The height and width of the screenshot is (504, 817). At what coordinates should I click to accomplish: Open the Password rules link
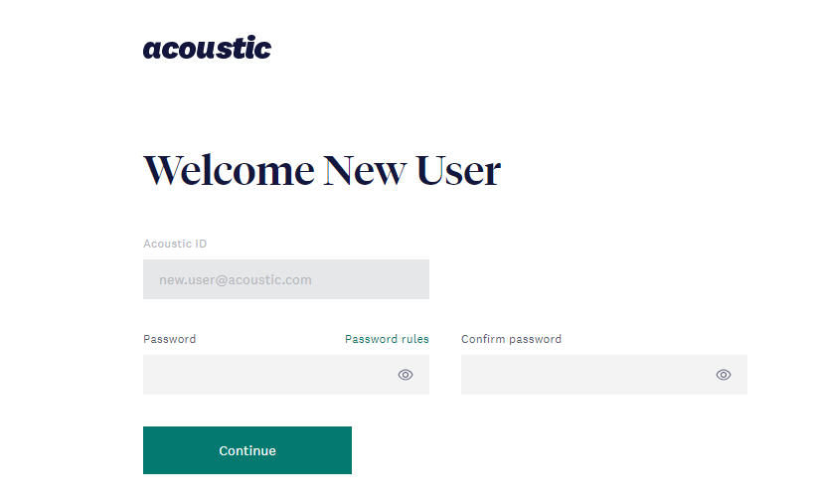click(387, 339)
